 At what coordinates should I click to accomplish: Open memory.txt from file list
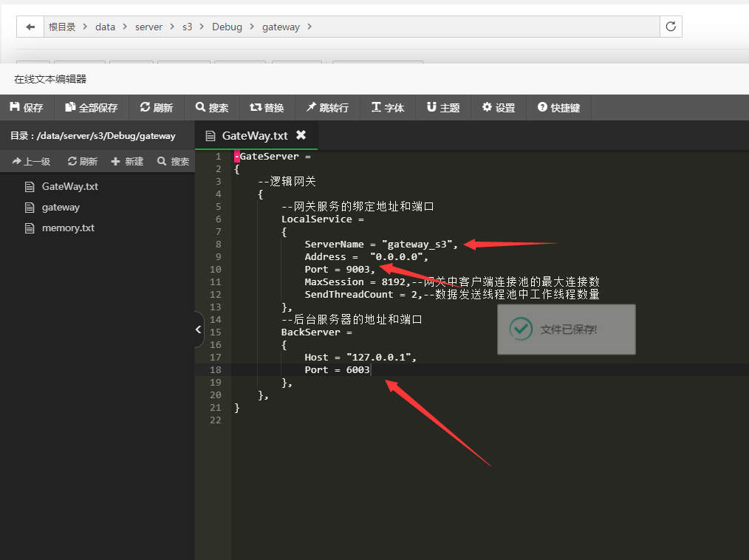tap(68, 228)
